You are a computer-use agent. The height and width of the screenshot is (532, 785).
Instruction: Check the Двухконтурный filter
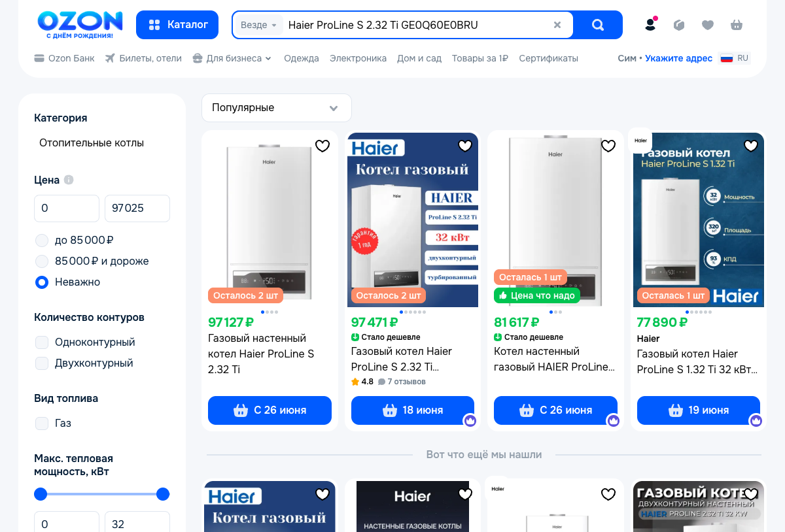[42, 363]
